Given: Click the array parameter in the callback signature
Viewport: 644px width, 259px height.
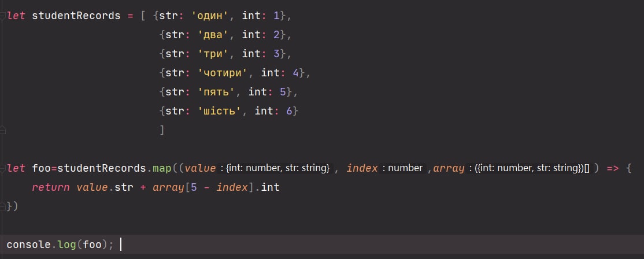Looking at the screenshot, I should 449,168.
